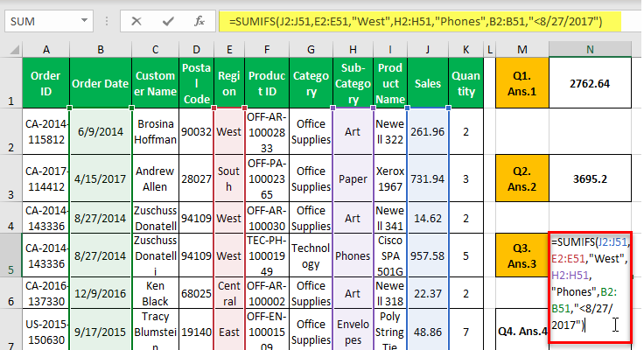Select column I header
The height and width of the screenshot is (350, 644).
390,50
